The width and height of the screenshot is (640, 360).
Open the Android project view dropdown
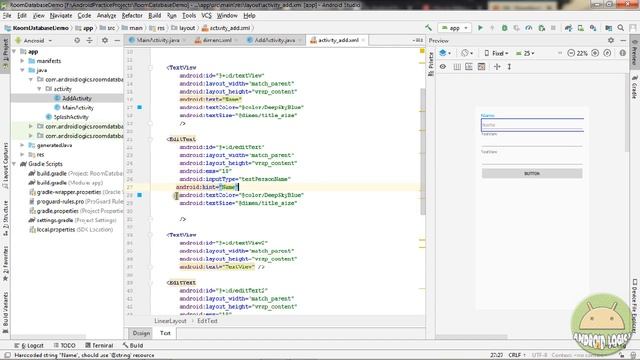click(34, 40)
